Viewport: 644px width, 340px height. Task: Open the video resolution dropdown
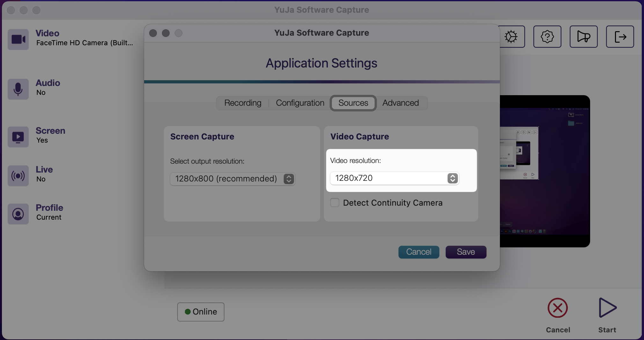pos(394,178)
